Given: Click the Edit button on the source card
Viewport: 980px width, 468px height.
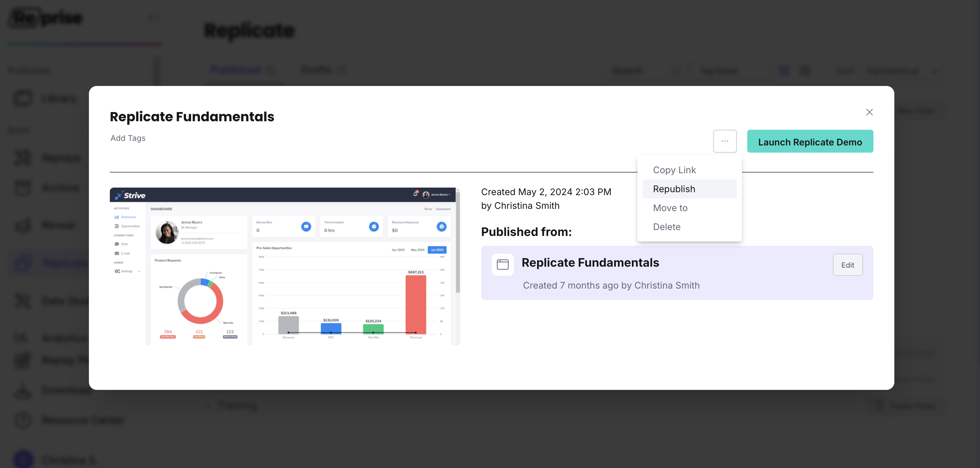Looking at the screenshot, I should pyautogui.click(x=848, y=265).
